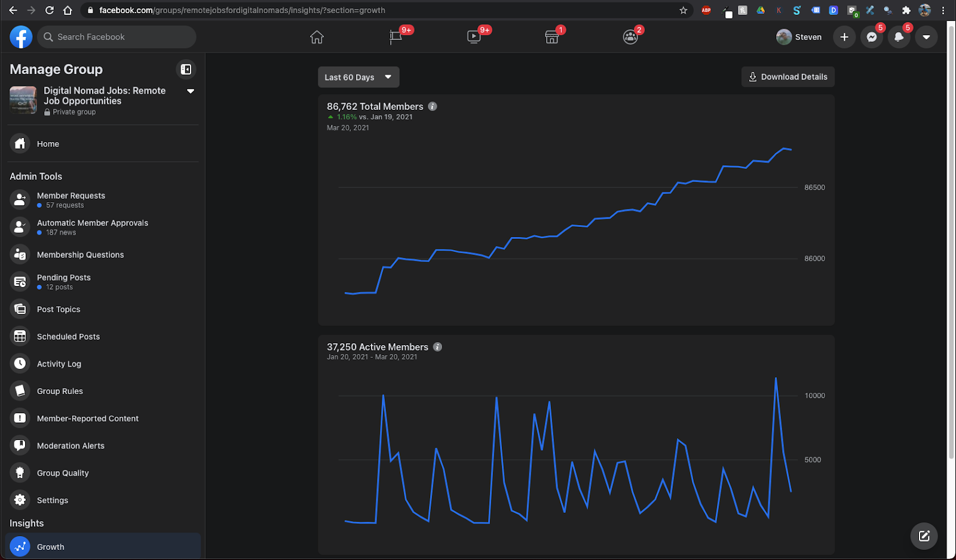Show info about Active Members
This screenshot has height=560, width=956.
click(x=437, y=347)
